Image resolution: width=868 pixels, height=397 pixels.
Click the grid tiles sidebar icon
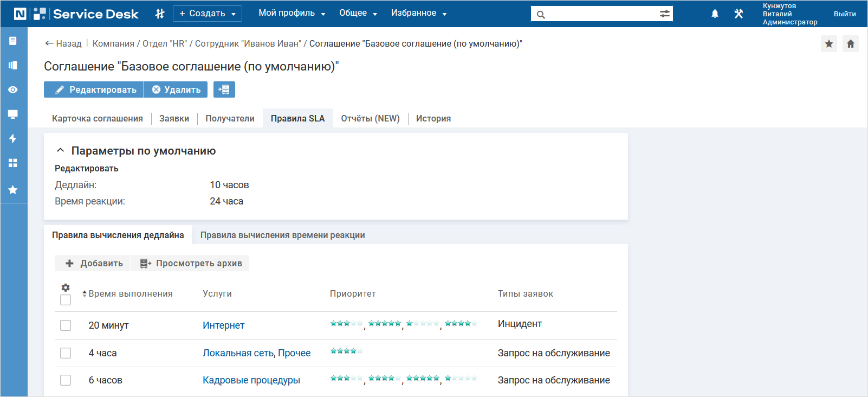click(13, 163)
